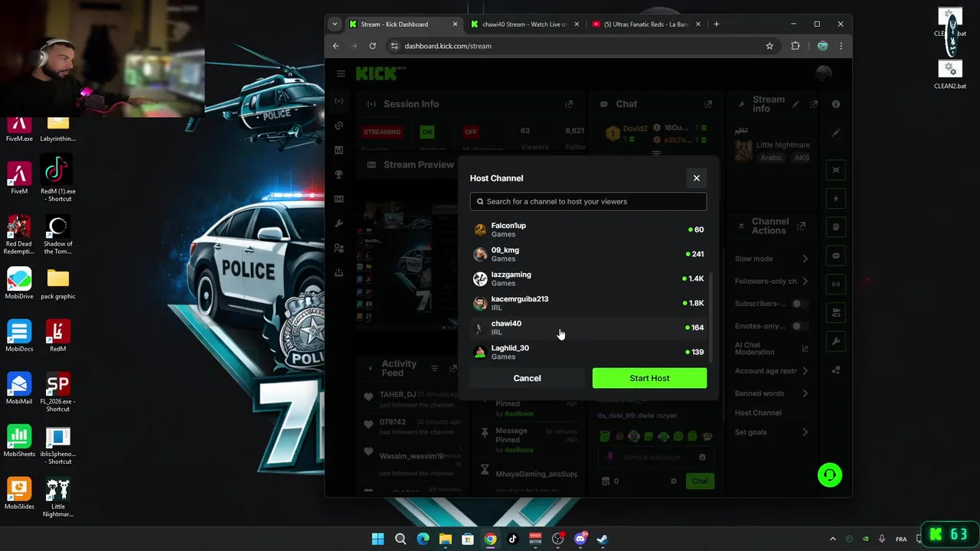Open Windows Start menu
Viewport: 980px width, 551px height.
click(377, 539)
